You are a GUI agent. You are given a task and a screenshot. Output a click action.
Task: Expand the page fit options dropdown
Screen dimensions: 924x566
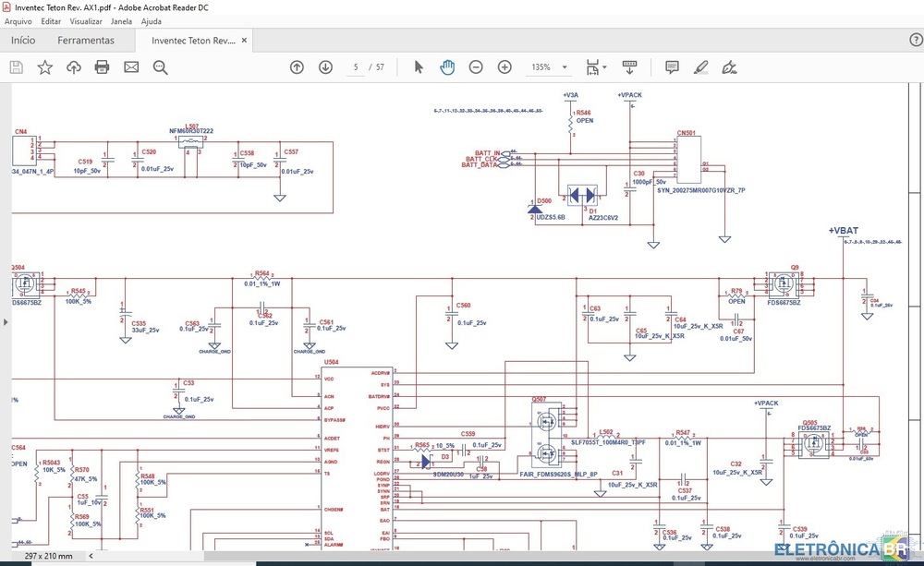point(604,67)
